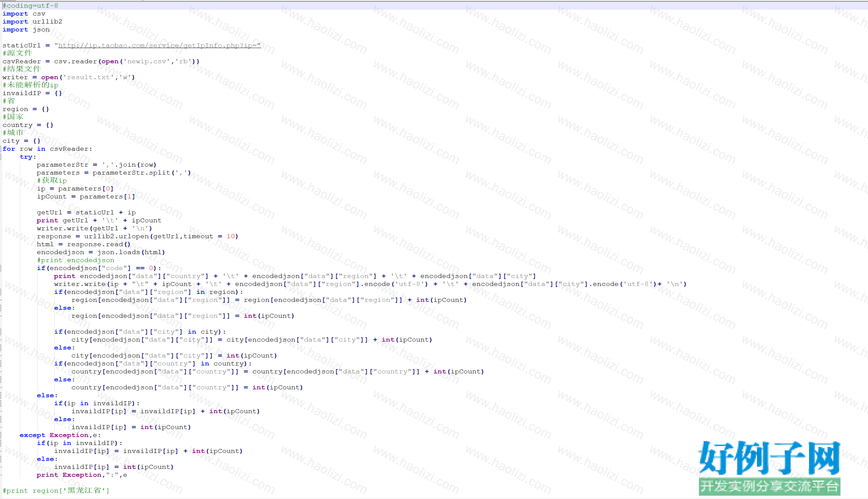Image resolution: width=868 pixels, height=499 pixels.
Task: Click the city '+ int(ipCount)' increment line
Action: (252, 339)
